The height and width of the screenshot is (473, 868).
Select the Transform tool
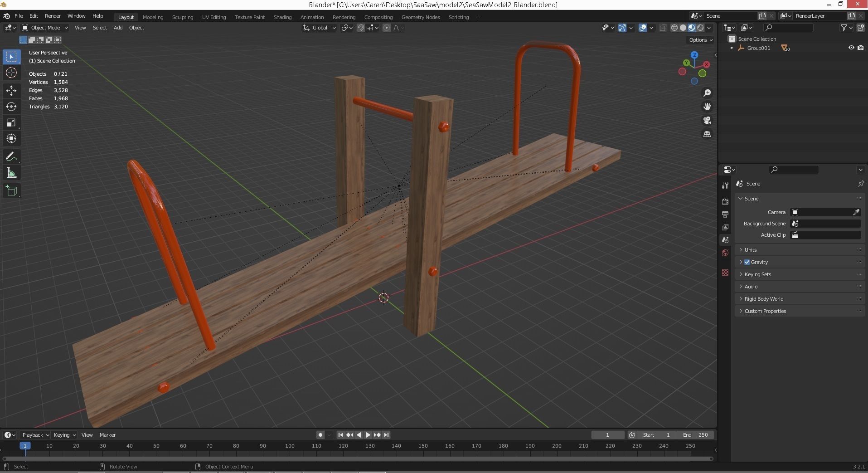pos(11,138)
